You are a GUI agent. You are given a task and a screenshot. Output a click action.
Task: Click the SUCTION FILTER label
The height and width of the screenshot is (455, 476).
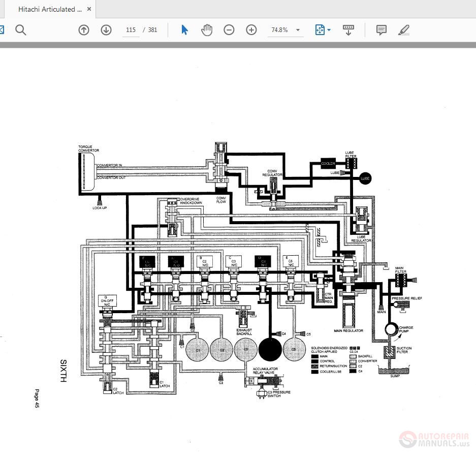tap(404, 350)
